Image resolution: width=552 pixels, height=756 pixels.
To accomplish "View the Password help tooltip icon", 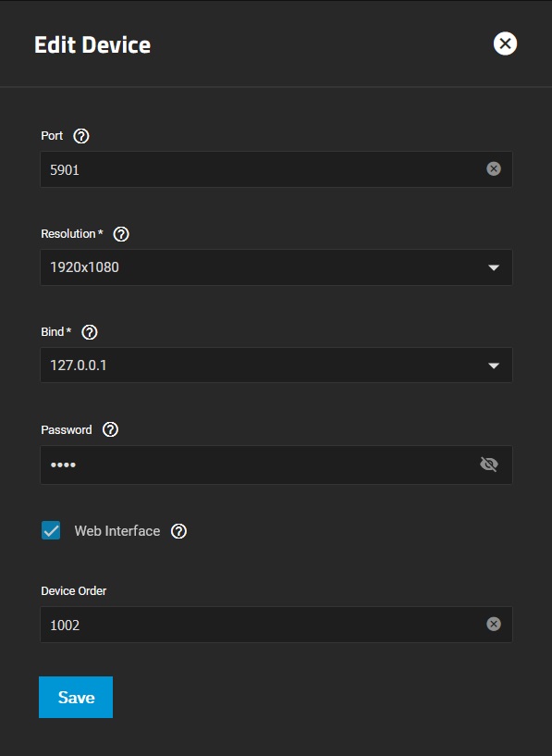I will (110, 429).
